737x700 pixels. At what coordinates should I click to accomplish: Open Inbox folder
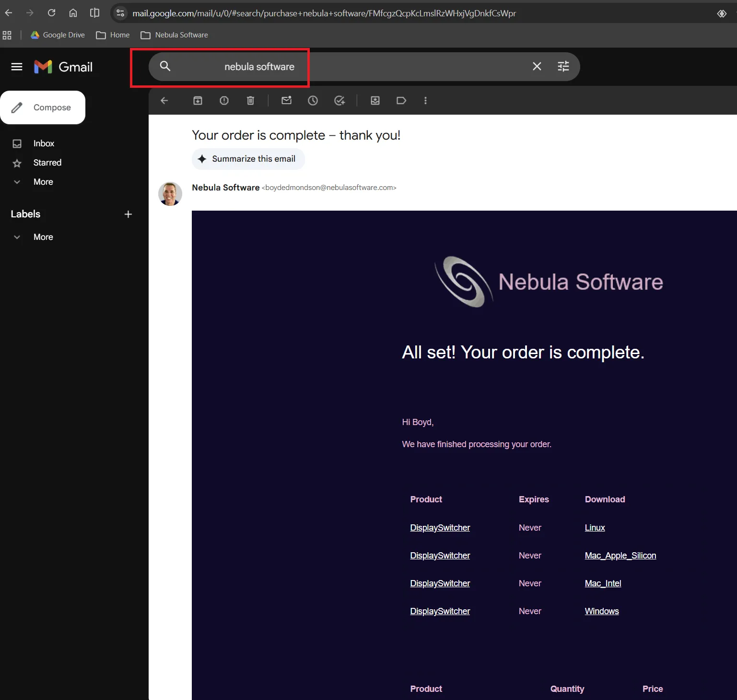[x=44, y=143]
